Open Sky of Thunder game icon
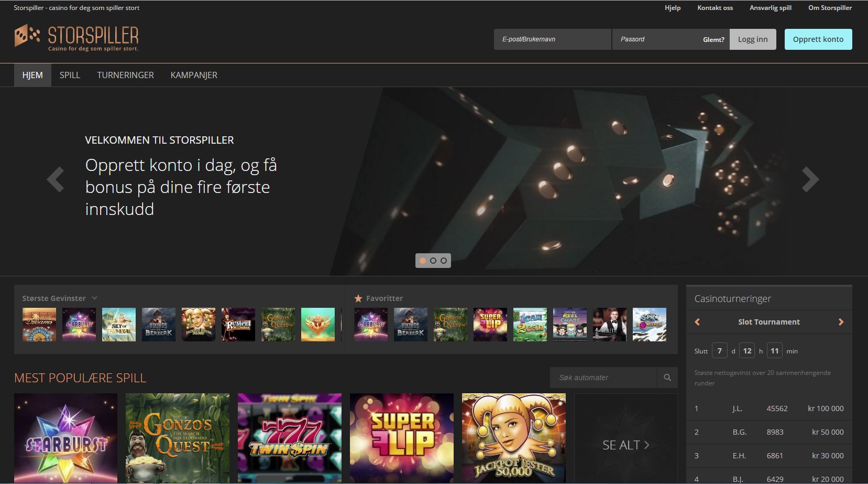The width and height of the screenshot is (868, 484). pyautogui.click(x=119, y=325)
